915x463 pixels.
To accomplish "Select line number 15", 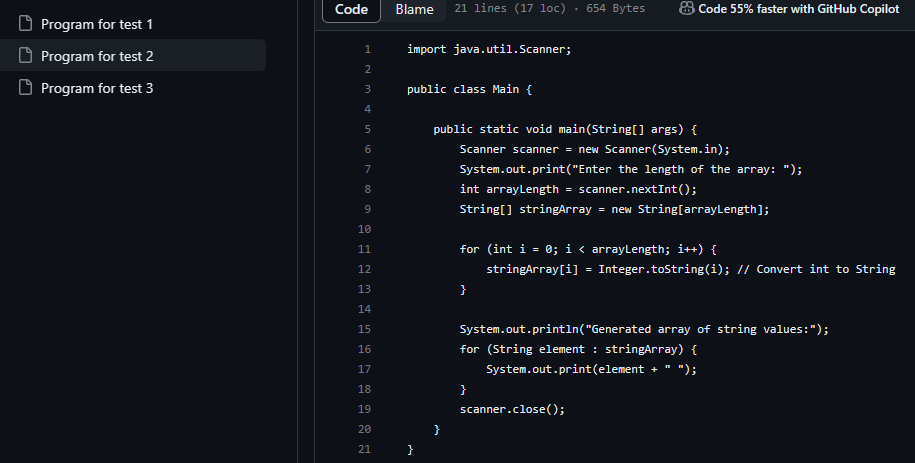I will (364, 329).
